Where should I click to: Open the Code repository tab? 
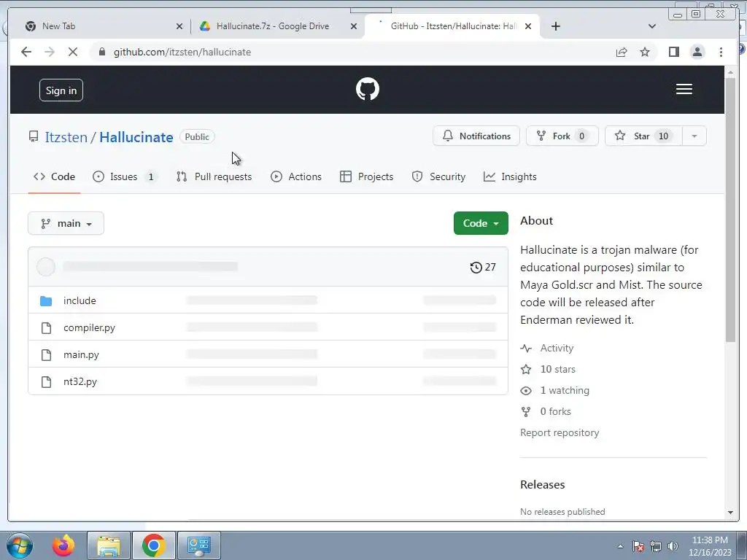[54, 176]
